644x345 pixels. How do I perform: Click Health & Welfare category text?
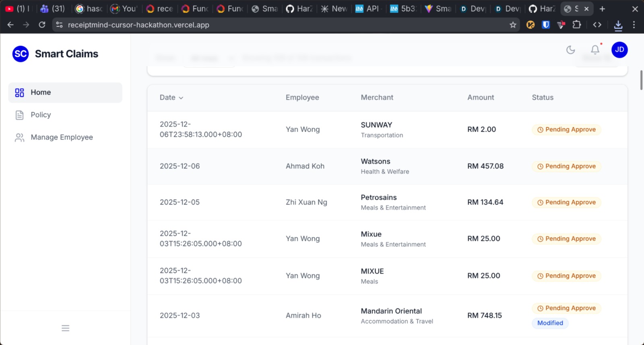point(385,171)
